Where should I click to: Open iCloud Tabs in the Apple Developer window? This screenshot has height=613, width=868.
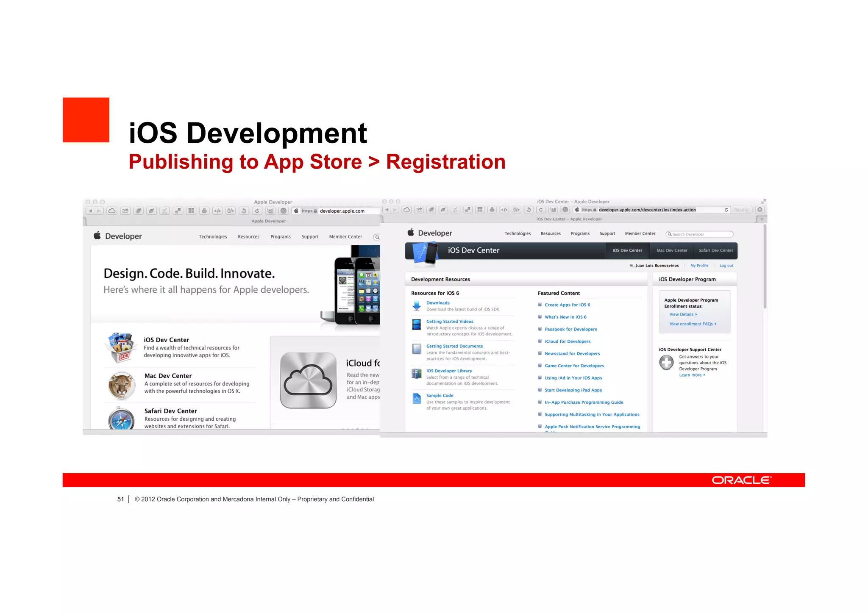point(112,211)
